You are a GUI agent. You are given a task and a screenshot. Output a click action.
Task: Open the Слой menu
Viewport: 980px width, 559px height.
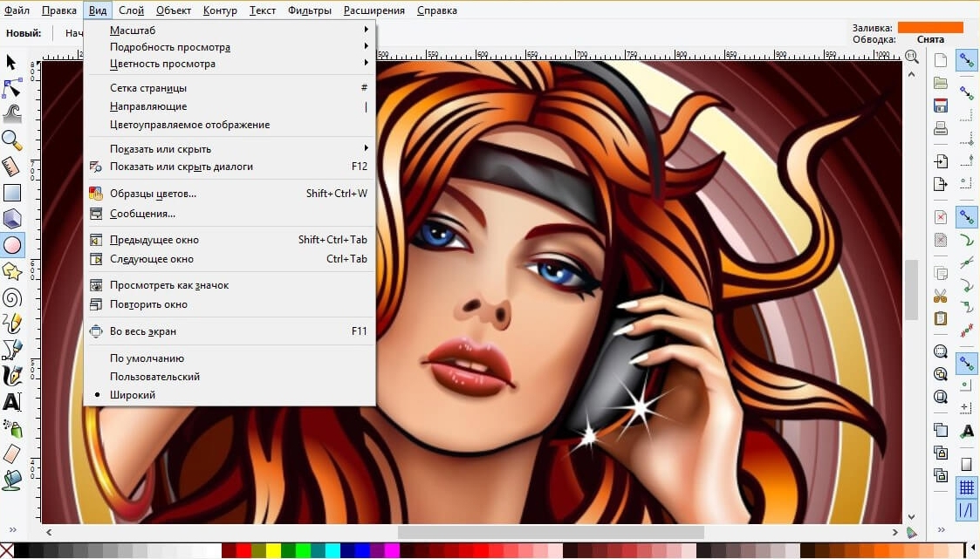coord(131,10)
